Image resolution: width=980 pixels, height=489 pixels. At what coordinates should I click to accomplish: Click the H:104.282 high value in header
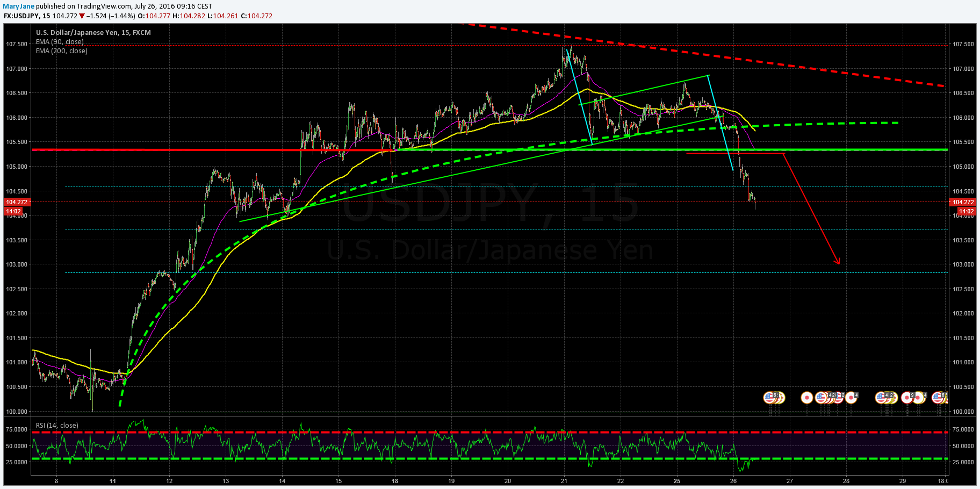[189, 16]
